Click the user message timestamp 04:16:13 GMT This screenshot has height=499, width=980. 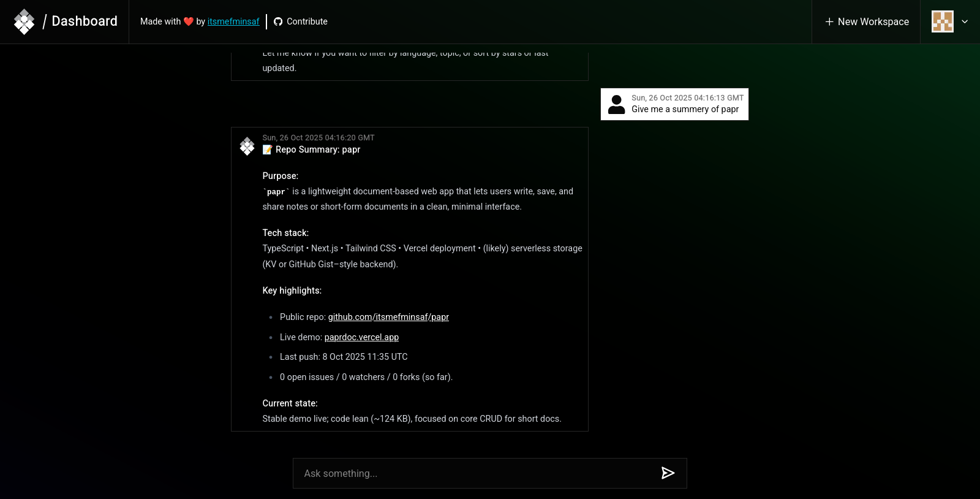(688, 98)
